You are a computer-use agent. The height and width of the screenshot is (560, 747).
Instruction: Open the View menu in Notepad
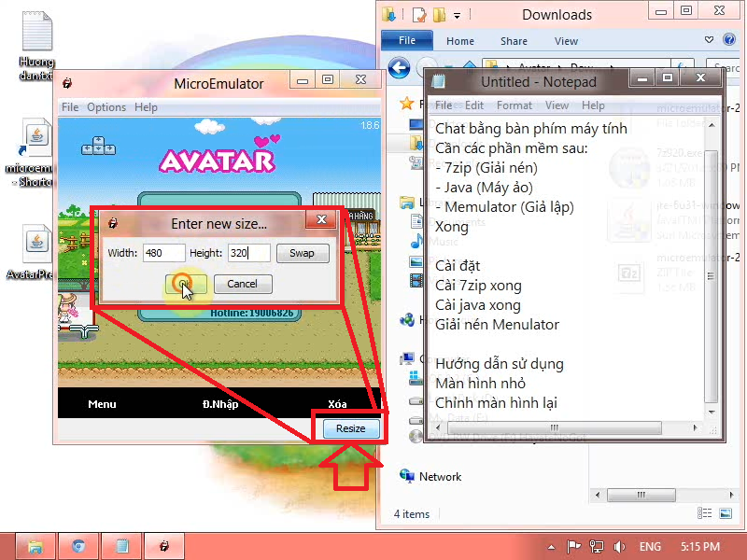point(557,105)
